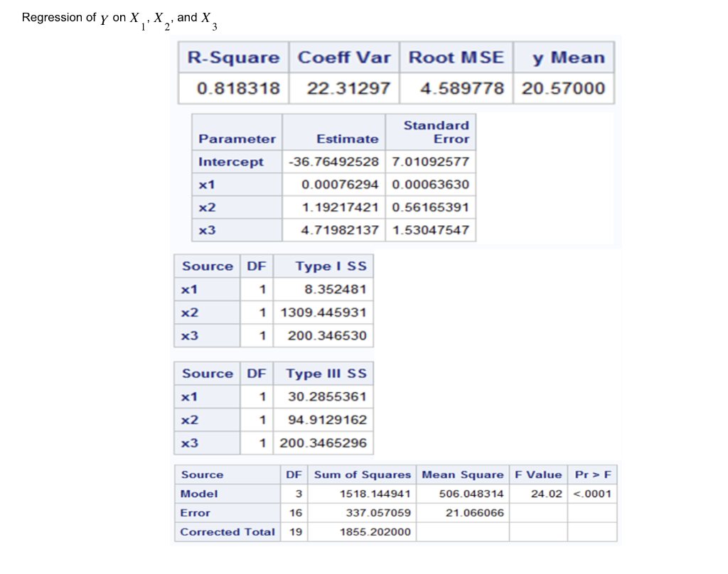Image resolution: width=728 pixels, height=574 pixels.
Task: Select the Coeff Var header
Action: [x=345, y=58]
